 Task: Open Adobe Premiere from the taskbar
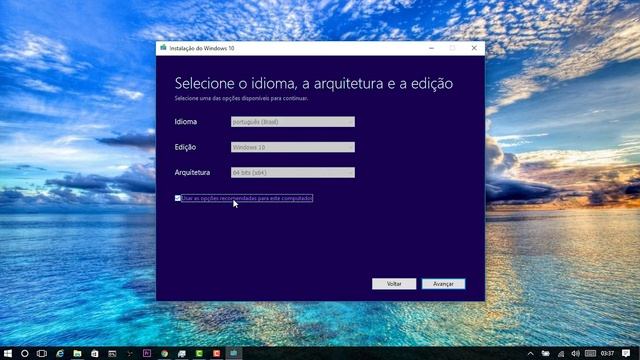click(x=147, y=353)
